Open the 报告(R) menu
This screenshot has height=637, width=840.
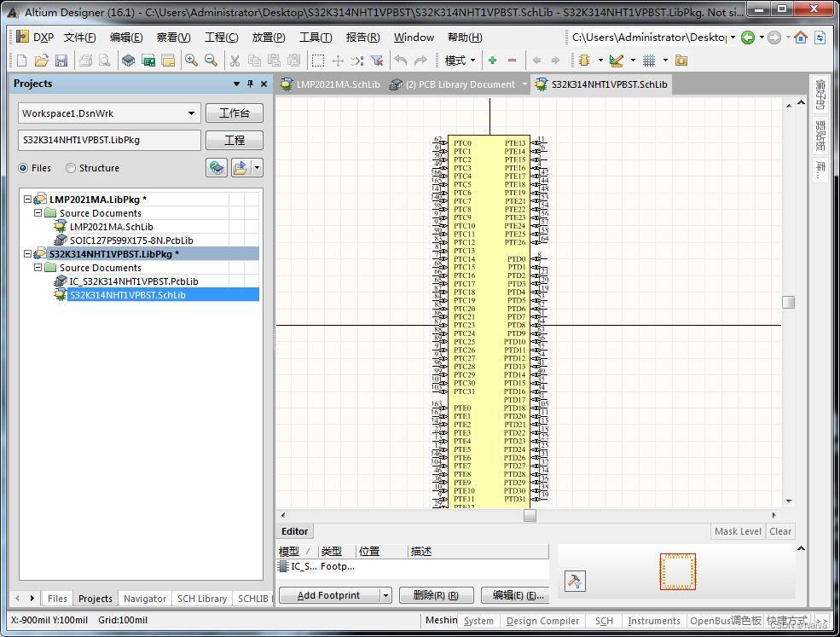pyautogui.click(x=362, y=37)
